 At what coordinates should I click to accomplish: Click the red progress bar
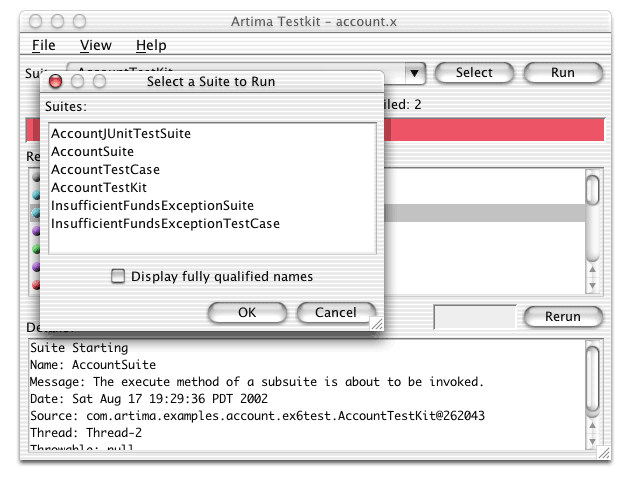493,130
